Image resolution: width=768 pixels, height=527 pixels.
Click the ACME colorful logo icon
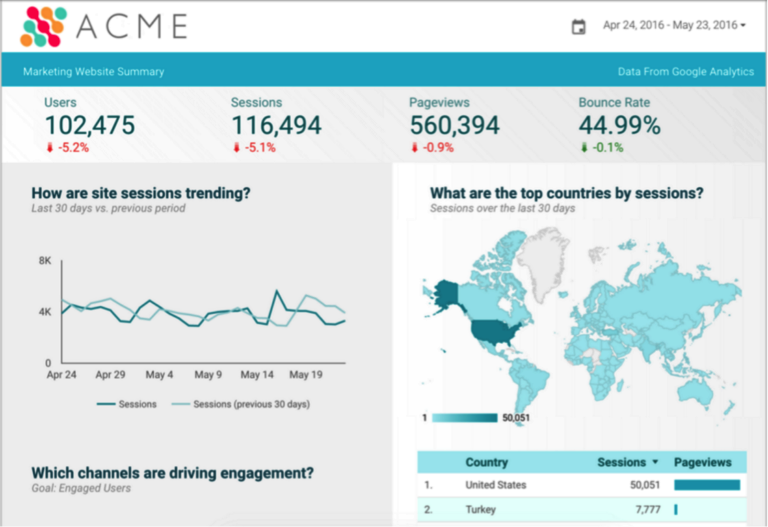pos(46,27)
